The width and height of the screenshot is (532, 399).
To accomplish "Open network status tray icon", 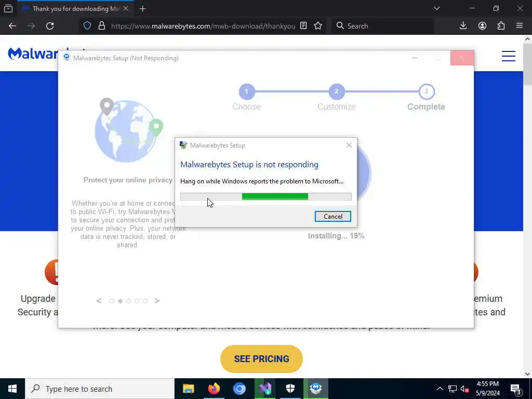I will coord(453,389).
